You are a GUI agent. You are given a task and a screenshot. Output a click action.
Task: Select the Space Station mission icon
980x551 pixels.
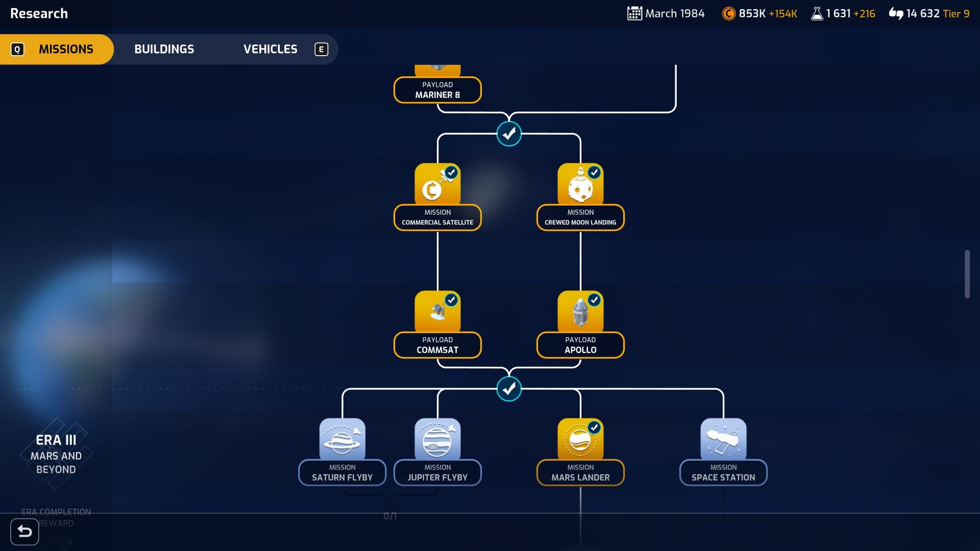(723, 439)
